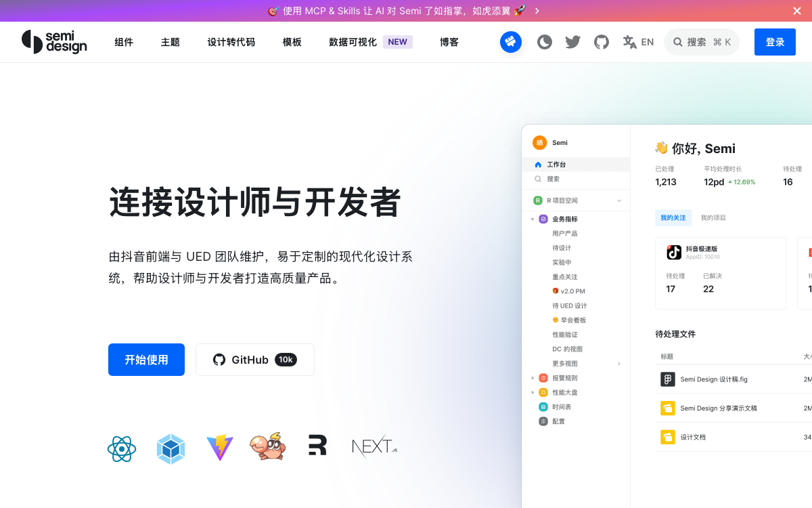The image size is (812, 508).
Task: Click the Webpack cube icon
Action: (x=171, y=449)
